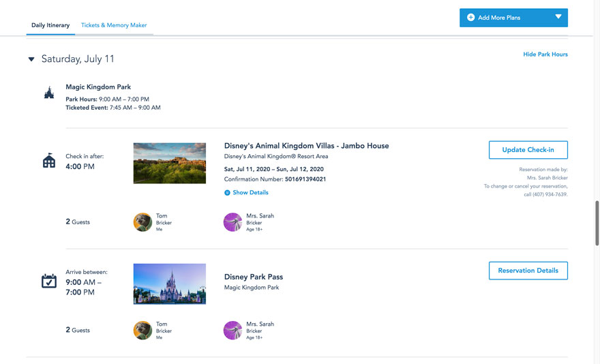
Task: Open Disney's Animal Kingdom Villas - Jambo House title
Action: point(306,146)
